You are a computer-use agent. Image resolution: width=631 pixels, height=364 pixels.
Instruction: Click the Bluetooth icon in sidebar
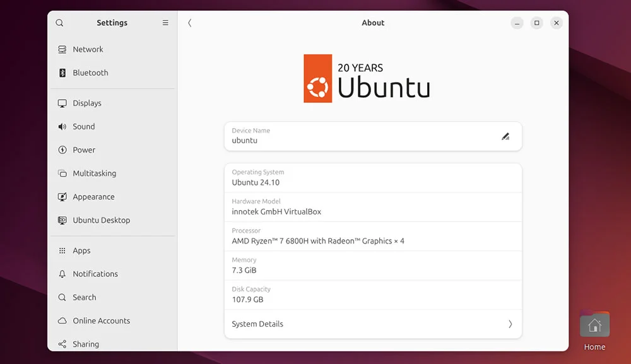[x=62, y=73]
